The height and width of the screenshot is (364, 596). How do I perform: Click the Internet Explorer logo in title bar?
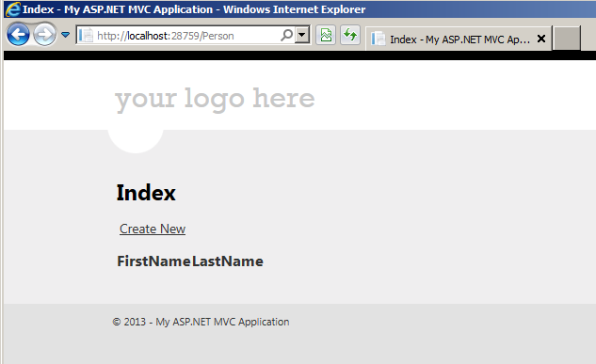[x=13, y=9]
